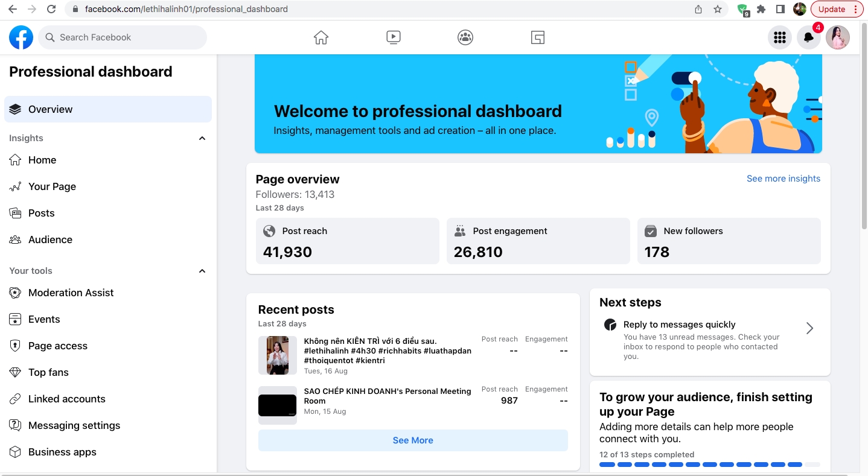Click the Followers: 13,413 text
The height and width of the screenshot is (476, 868).
pyautogui.click(x=295, y=194)
